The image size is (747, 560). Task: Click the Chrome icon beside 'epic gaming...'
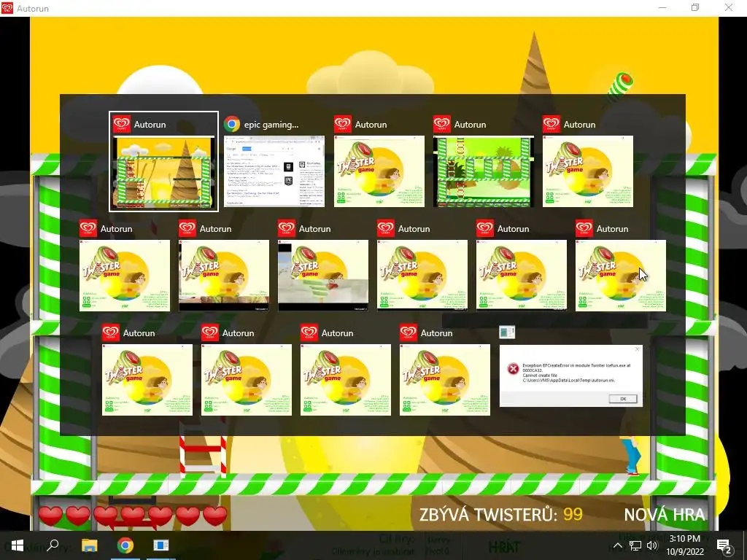click(x=232, y=124)
